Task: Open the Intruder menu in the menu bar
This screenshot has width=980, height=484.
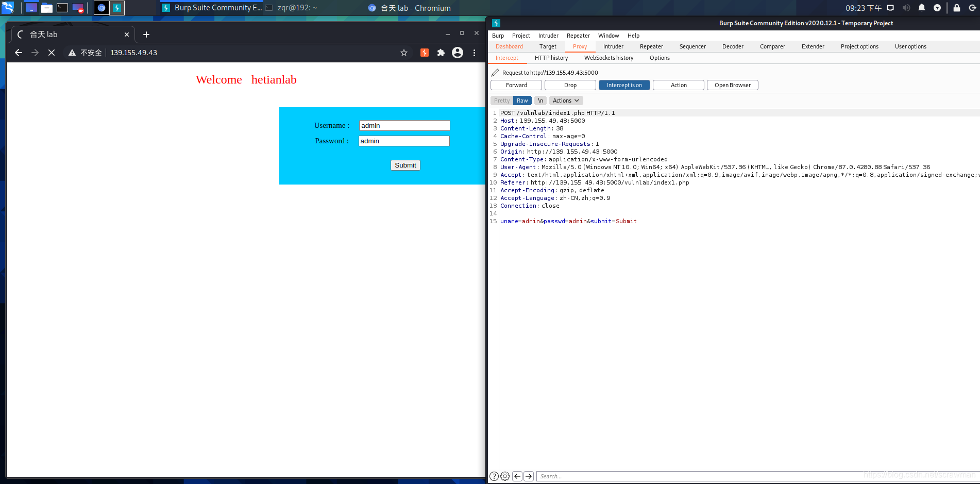Action: point(548,36)
